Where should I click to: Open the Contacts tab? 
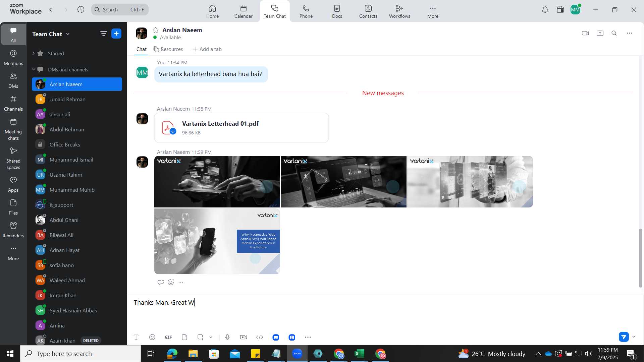click(x=368, y=11)
